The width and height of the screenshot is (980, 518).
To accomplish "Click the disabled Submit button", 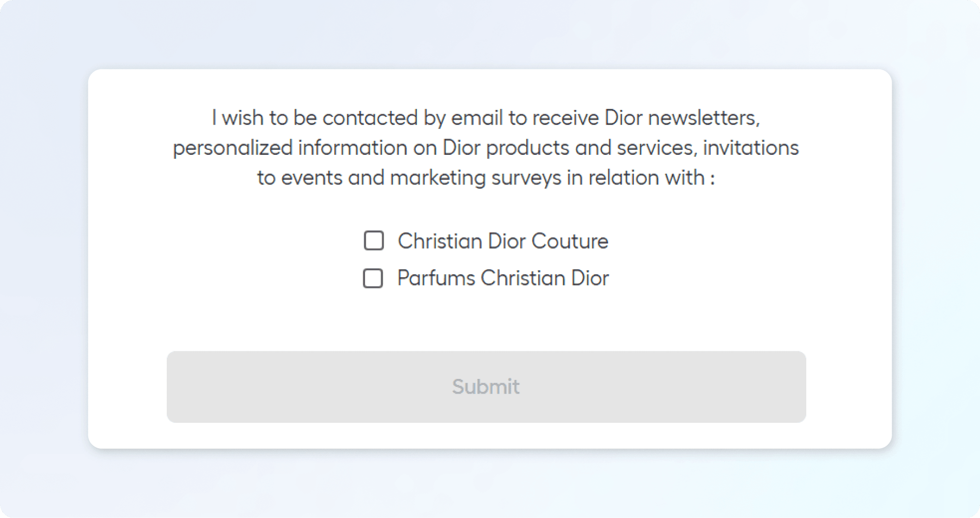I will click(486, 387).
